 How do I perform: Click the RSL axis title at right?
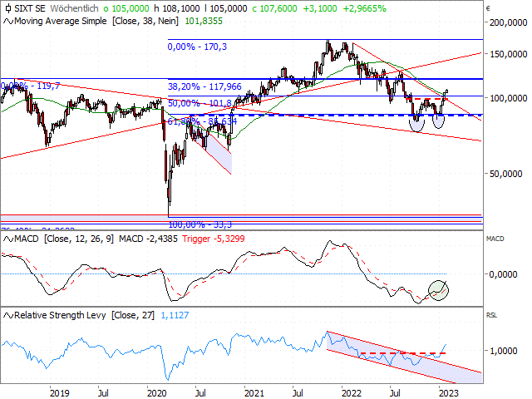(x=491, y=316)
